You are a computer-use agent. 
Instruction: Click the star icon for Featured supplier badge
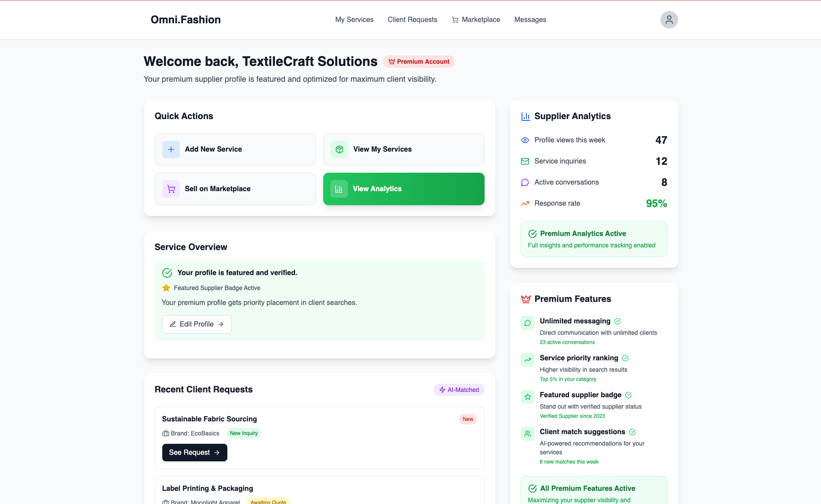coord(528,397)
